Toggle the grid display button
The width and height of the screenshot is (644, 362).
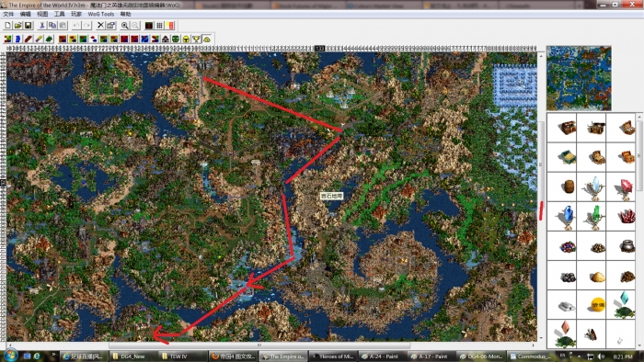159,26
